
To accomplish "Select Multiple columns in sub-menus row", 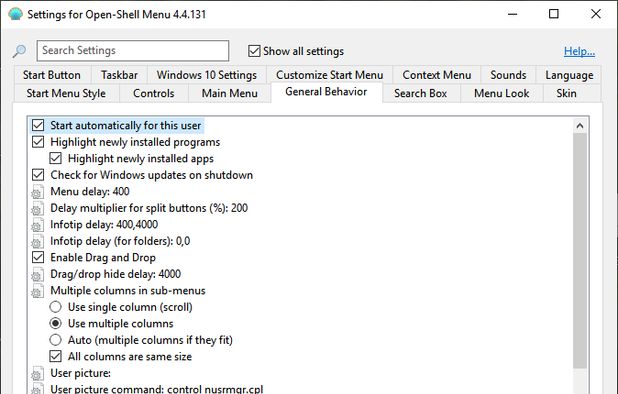I will click(x=128, y=291).
